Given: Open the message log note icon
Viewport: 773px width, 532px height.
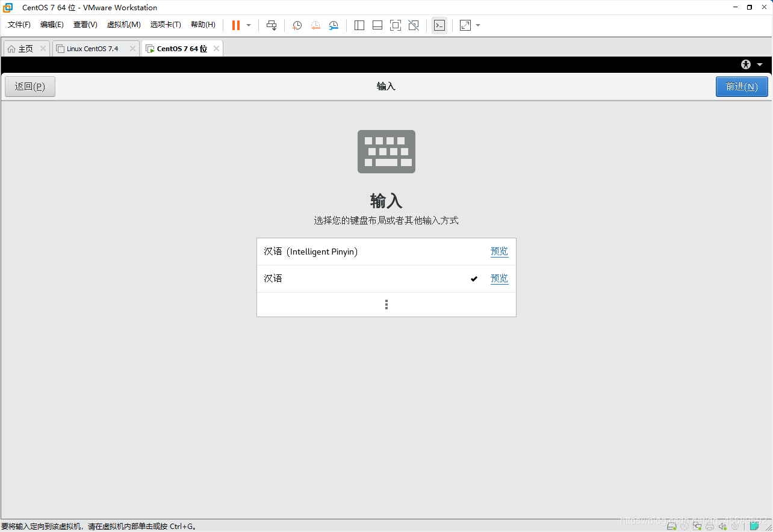Looking at the screenshot, I should 754,527.
